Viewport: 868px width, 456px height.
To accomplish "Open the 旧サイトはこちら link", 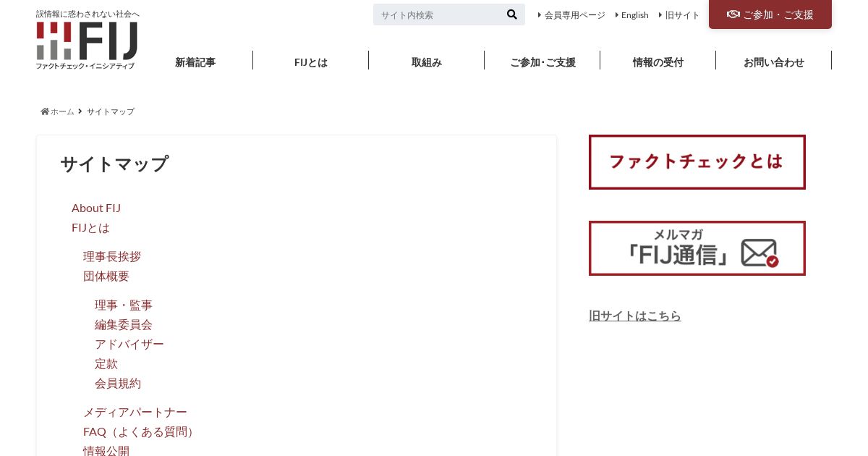I will (x=635, y=316).
